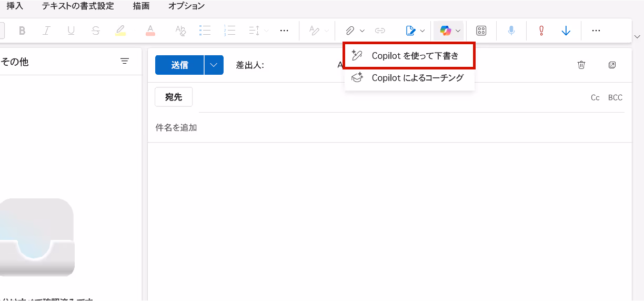Screen dimensions: 644x301
Task: Clear text formatting with eraser icon
Action: click(180, 31)
